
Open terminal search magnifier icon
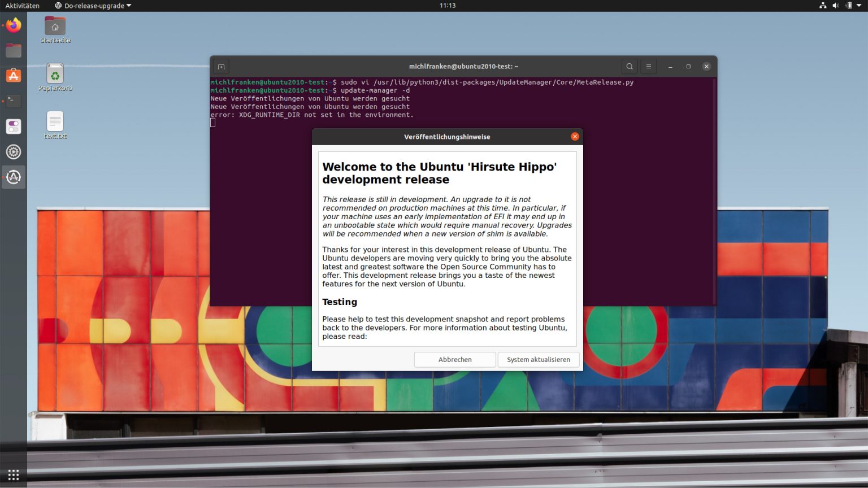(x=630, y=67)
